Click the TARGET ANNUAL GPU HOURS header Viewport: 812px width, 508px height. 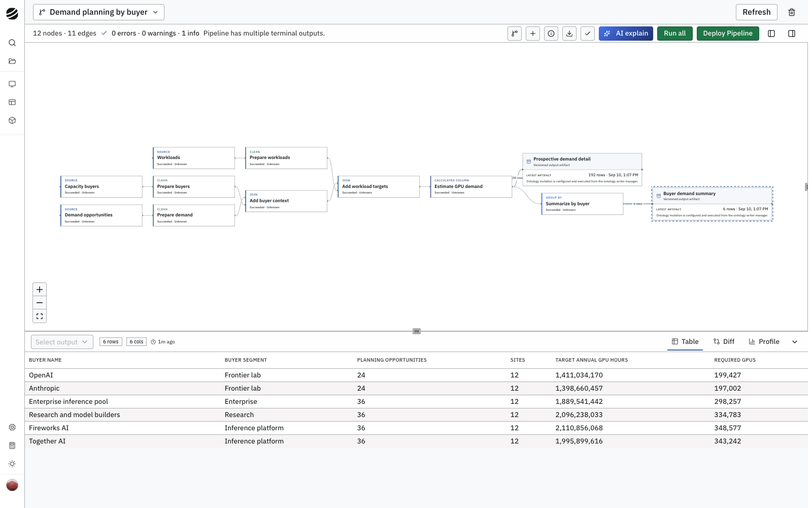tap(591, 360)
